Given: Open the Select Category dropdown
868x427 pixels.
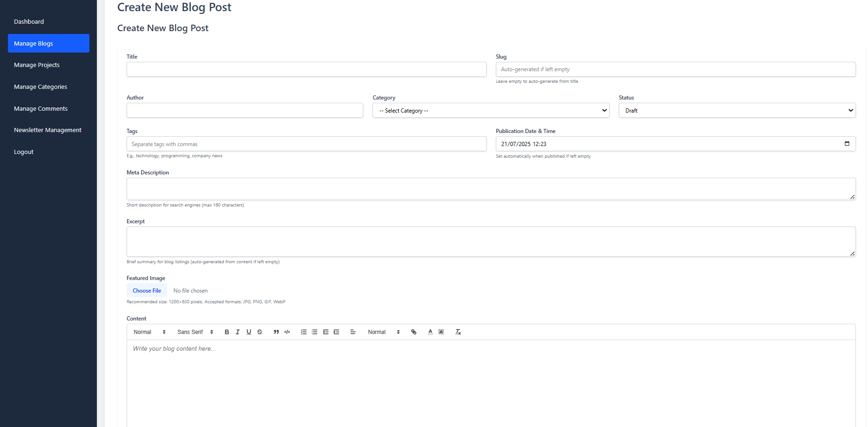Looking at the screenshot, I should 490,111.
